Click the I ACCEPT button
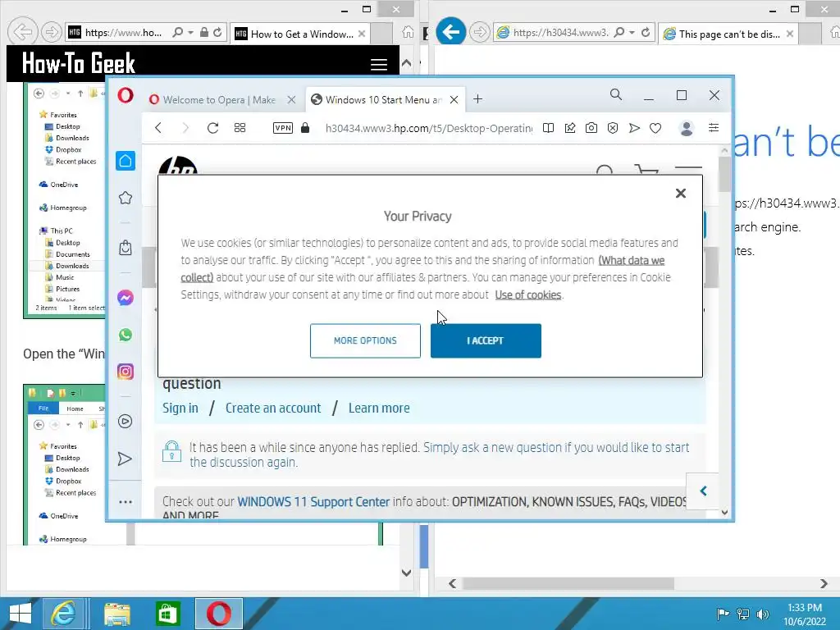 point(486,340)
